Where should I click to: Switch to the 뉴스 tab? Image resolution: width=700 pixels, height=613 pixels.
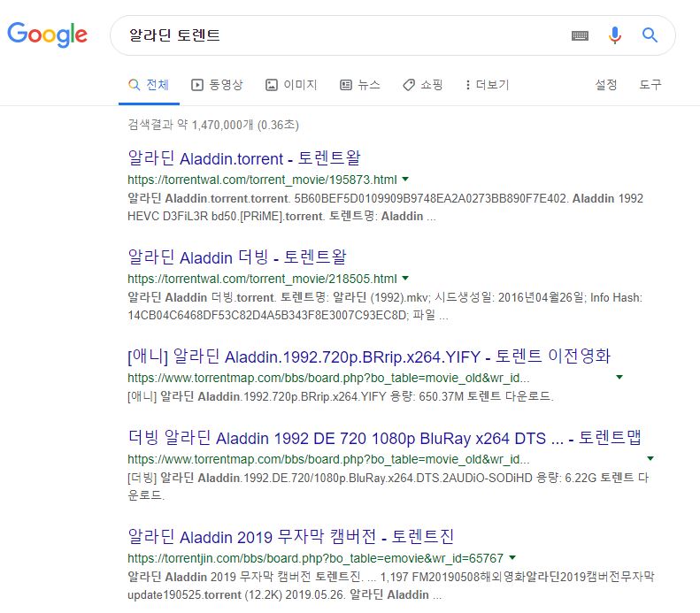click(360, 85)
